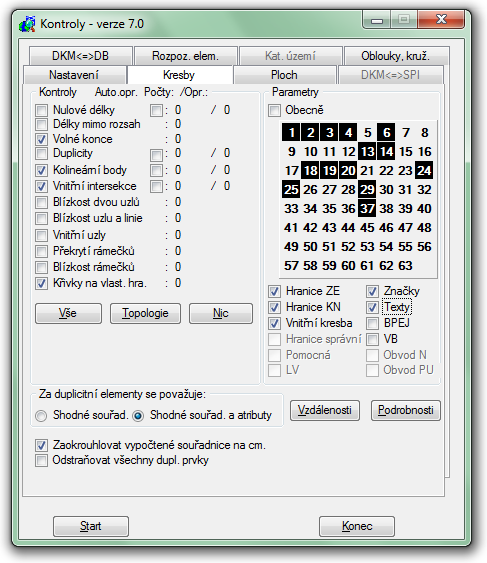Select layer number 5 in grid

click(x=367, y=132)
